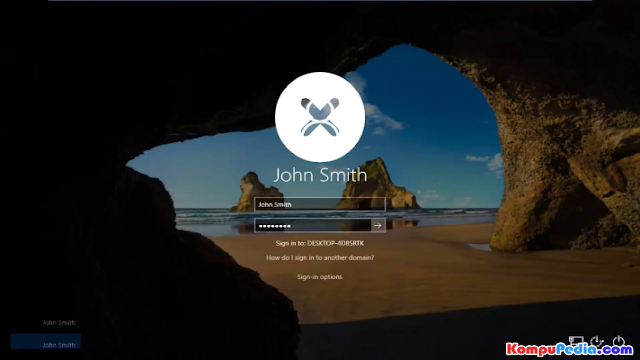Viewport: 640px width, 360px height.
Task: Open "How do I sign in to another domain?"
Action: (x=320, y=258)
